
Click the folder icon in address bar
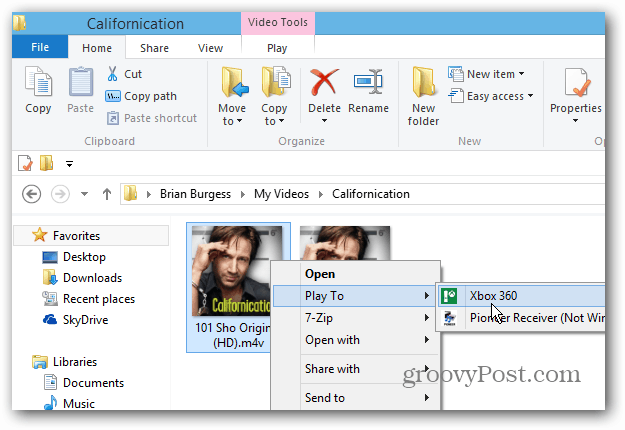(x=130, y=194)
